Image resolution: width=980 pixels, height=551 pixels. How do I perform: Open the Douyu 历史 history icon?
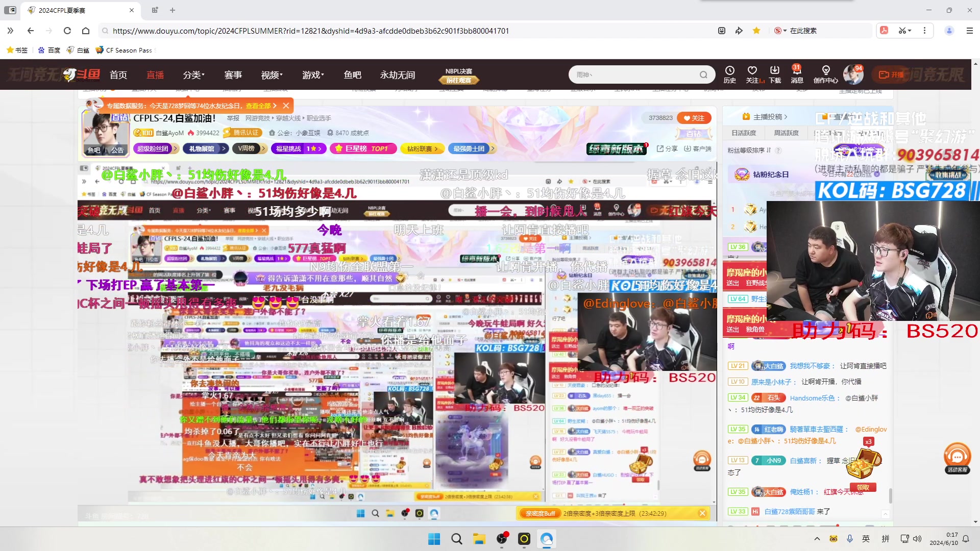(x=729, y=74)
